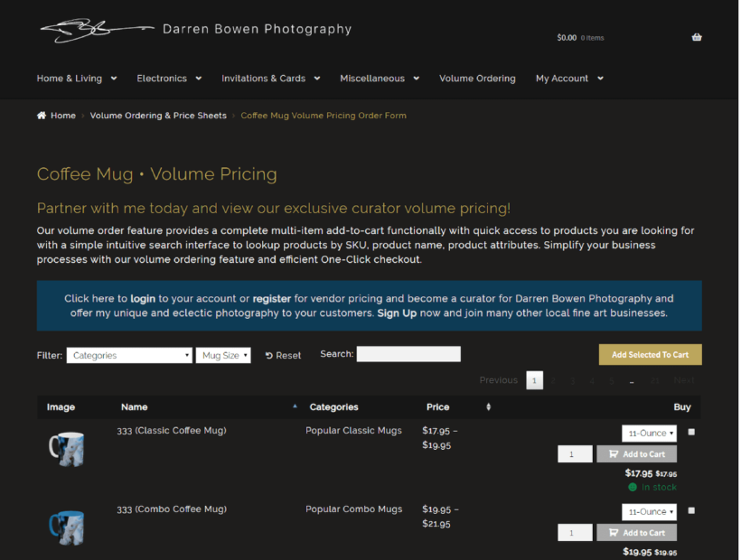Click the house icon in the breadcrumb
The image size is (741, 560).
tap(42, 116)
